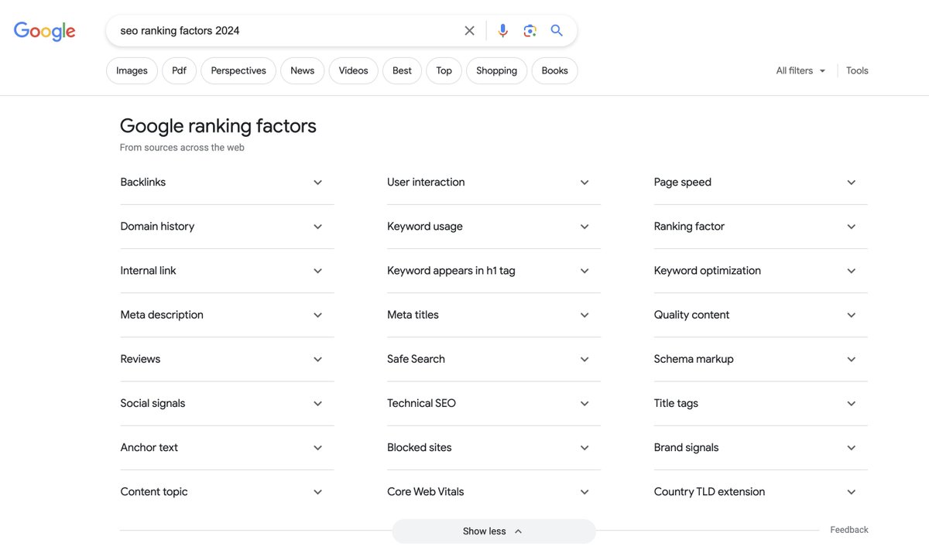Expand the Core Web Vitals chevron
The width and height of the screenshot is (929, 560).
pyautogui.click(x=584, y=491)
